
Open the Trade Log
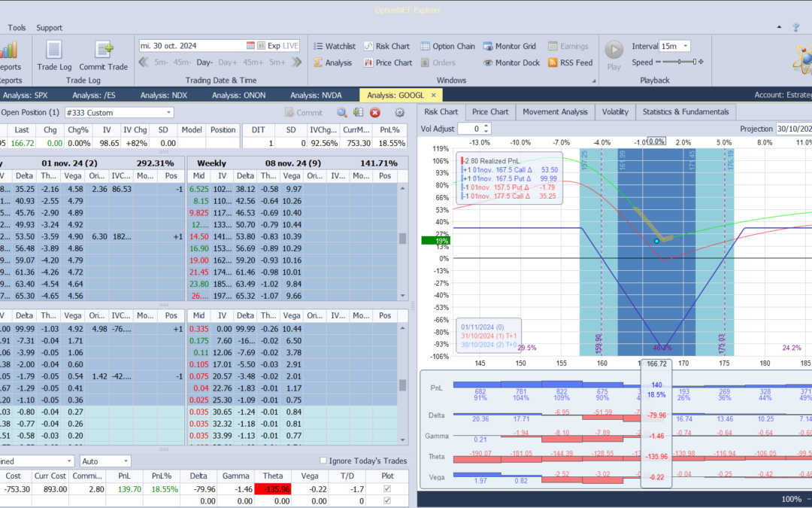tap(54, 56)
